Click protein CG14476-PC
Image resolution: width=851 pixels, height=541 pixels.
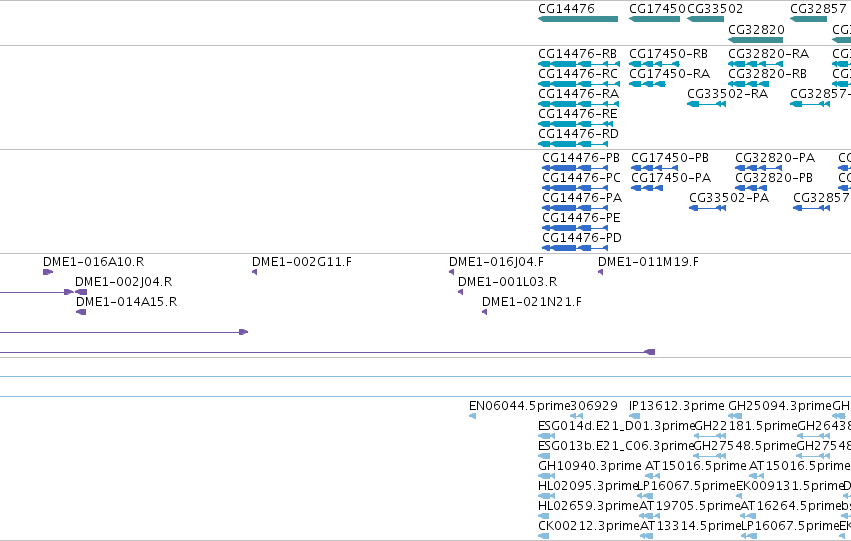[x=581, y=178]
